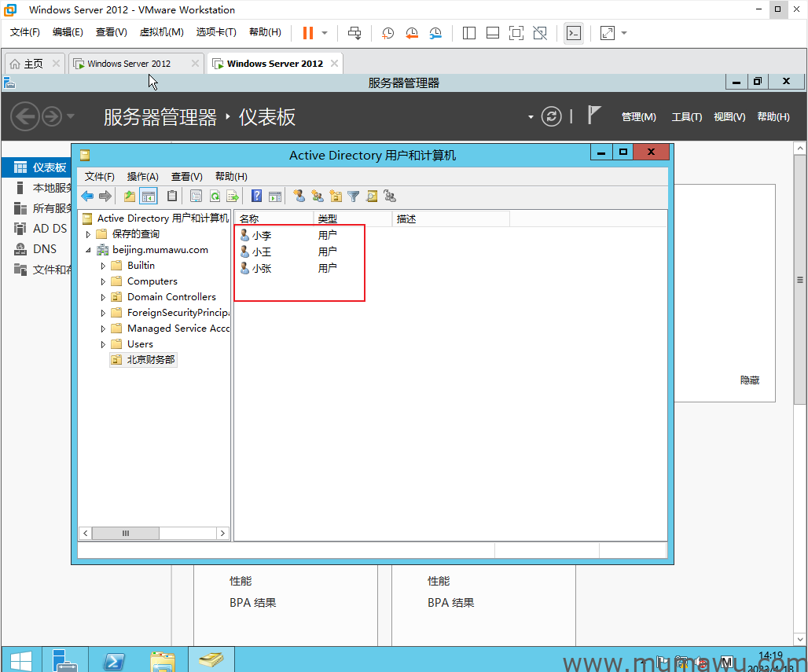Click the VMware pause button
This screenshot has width=808, height=672.
pos(307,33)
